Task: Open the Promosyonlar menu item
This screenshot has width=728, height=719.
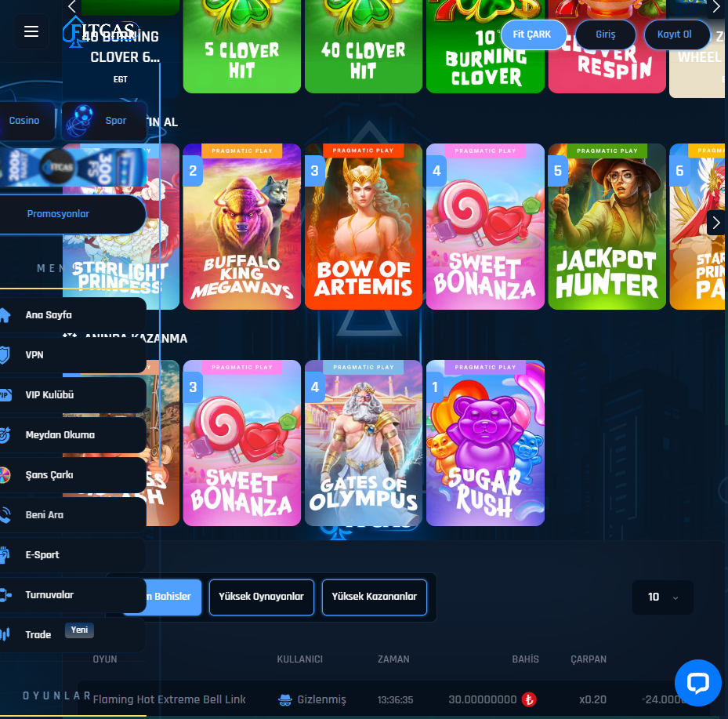Action: pyautogui.click(x=59, y=214)
